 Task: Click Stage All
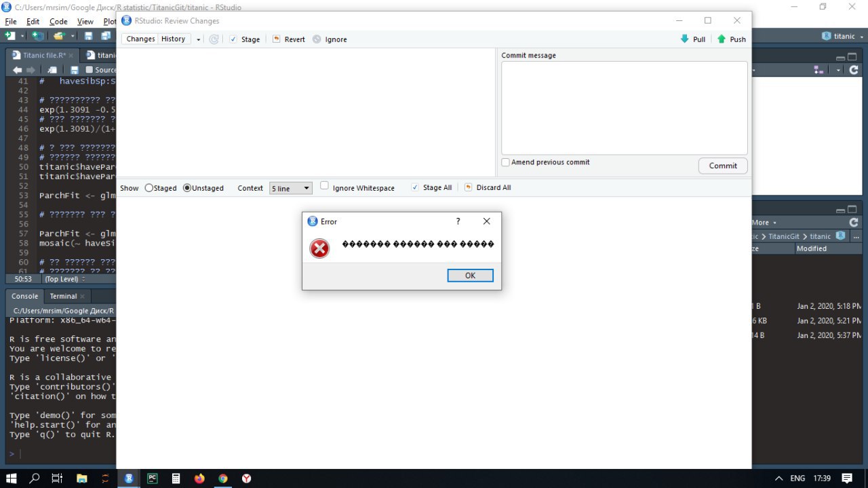coord(431,187)
